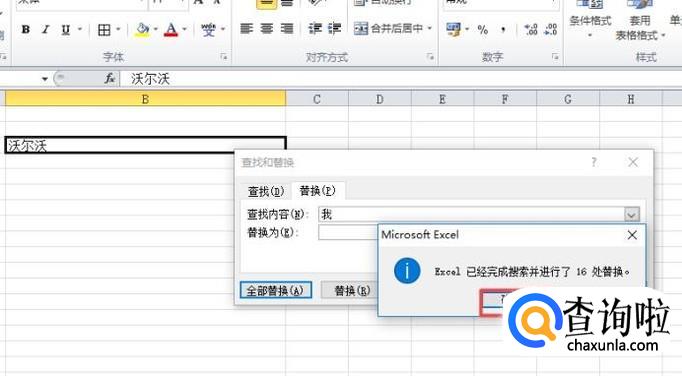Toggle underline formatting

tap(66, 30)
